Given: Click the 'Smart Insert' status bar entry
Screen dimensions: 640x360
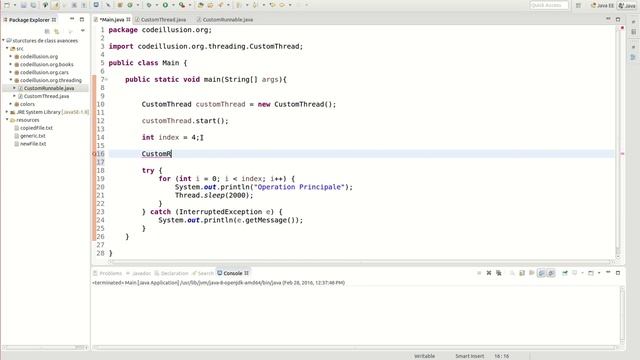Looking at the screenshot, I should tap(469, 356).
